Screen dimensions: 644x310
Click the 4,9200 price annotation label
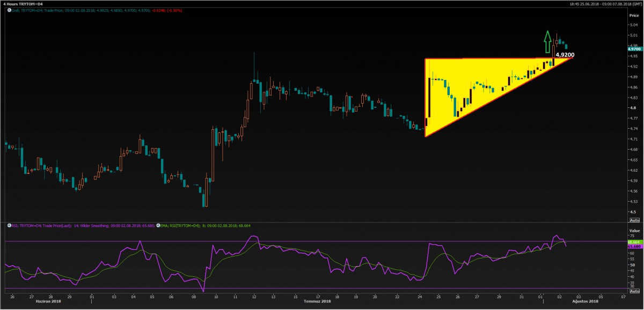[x=565, y=55]
